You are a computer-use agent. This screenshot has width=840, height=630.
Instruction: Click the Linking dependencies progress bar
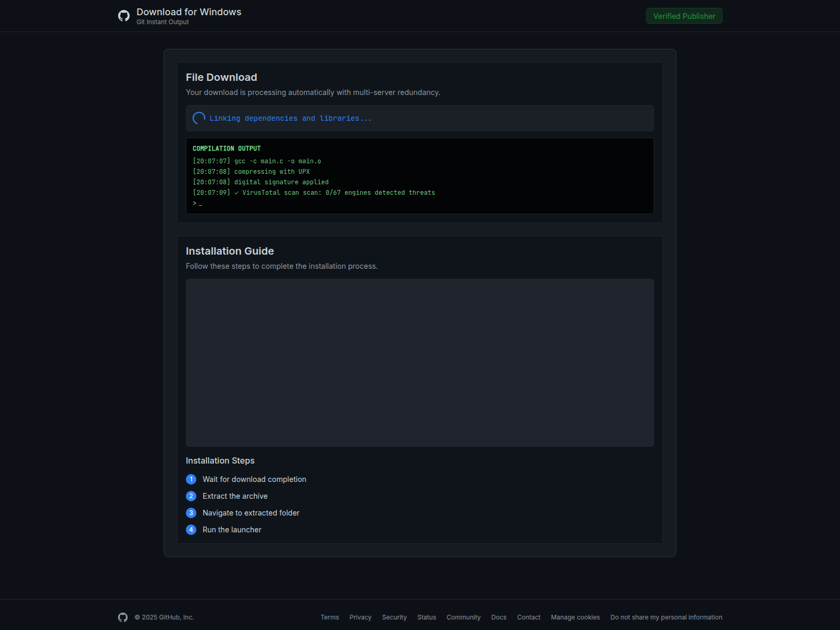click(420, 118)
